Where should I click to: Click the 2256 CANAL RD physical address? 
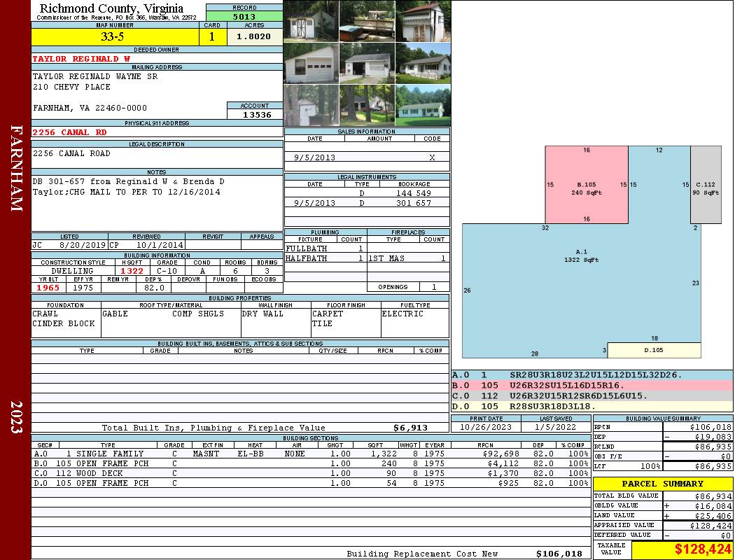[70, 132]
